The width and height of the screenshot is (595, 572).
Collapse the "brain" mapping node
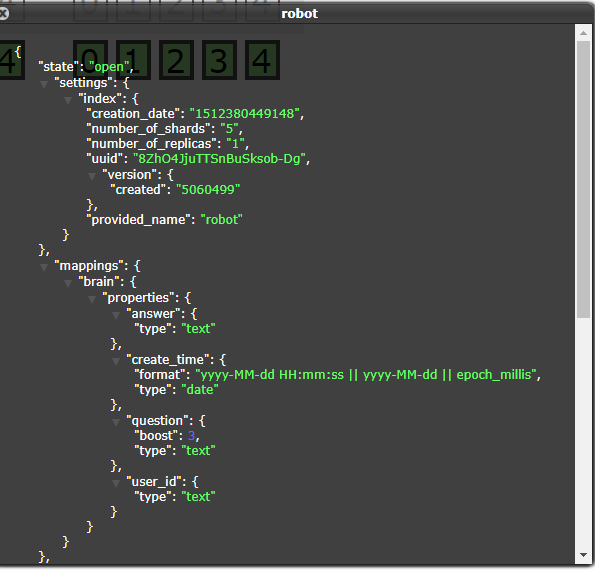click(68, 284)
